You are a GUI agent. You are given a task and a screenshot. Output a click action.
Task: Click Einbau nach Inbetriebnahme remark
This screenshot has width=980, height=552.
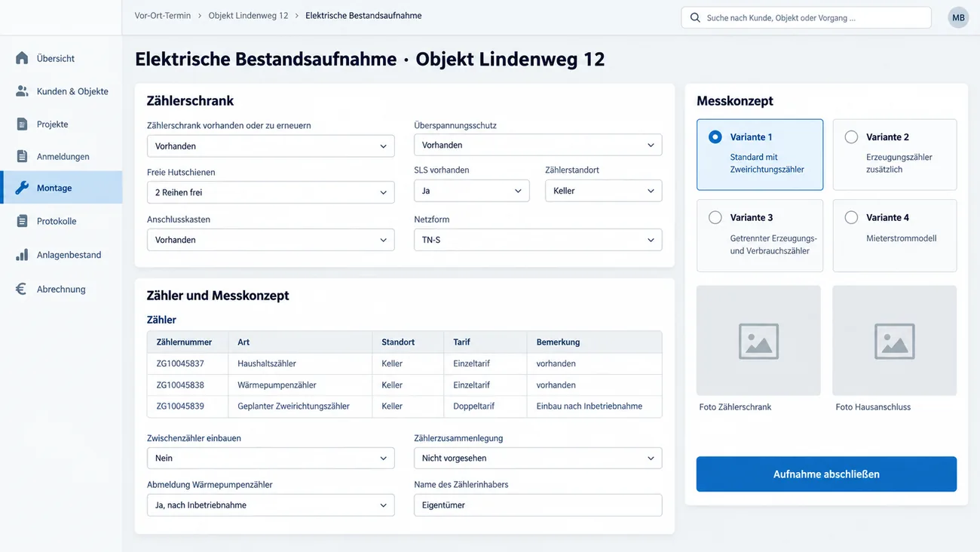pyautogui.click(x=594, y=406)
